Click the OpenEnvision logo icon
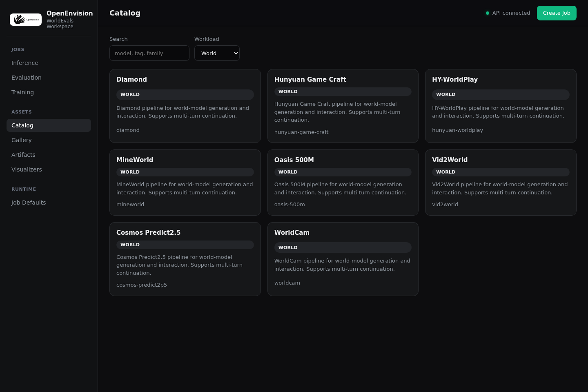Image resolution: width=588 pixels, height=392 pixels. click(x=26, y=20)
